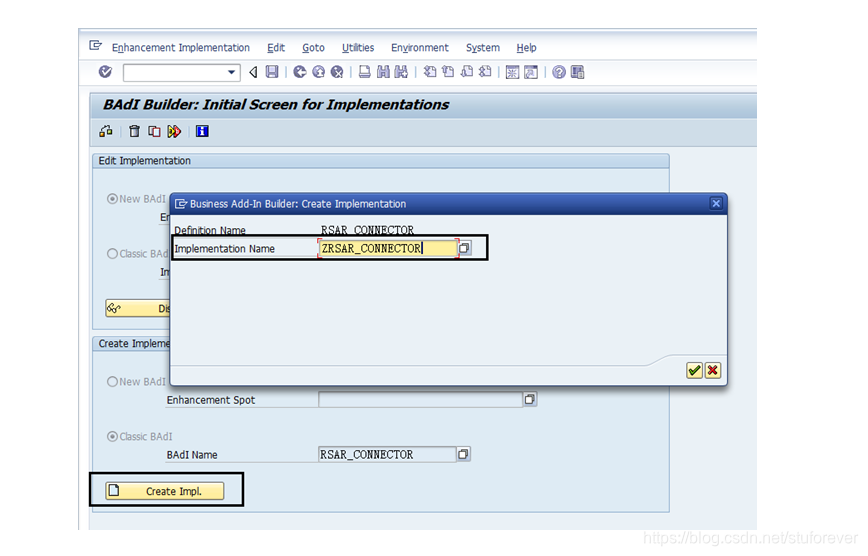Click the Delete trash can icon
This screenshot has height=556, width=868.
coord(134,131)
